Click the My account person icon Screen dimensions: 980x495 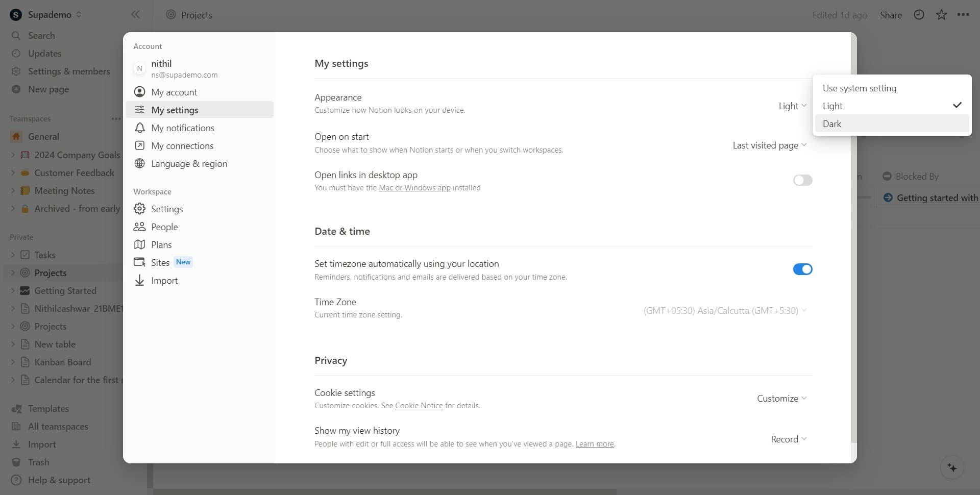coord(139,92)
